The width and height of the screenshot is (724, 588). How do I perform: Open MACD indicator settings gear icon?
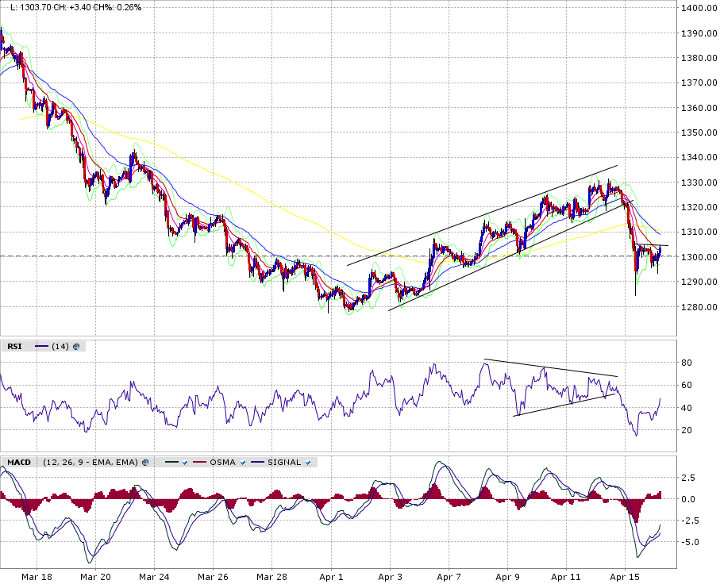point(145,462)
